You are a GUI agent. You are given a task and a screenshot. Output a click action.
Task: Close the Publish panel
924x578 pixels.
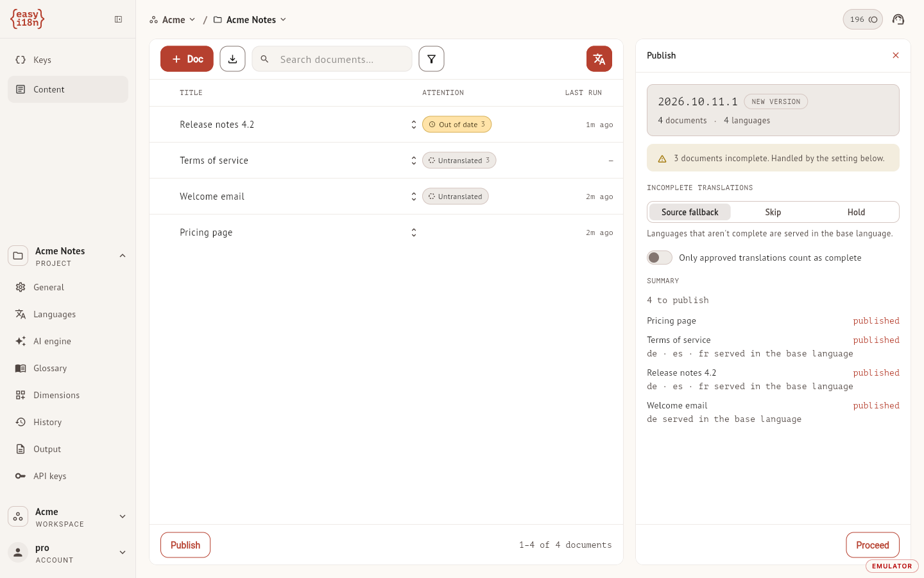tap(896, 55)
